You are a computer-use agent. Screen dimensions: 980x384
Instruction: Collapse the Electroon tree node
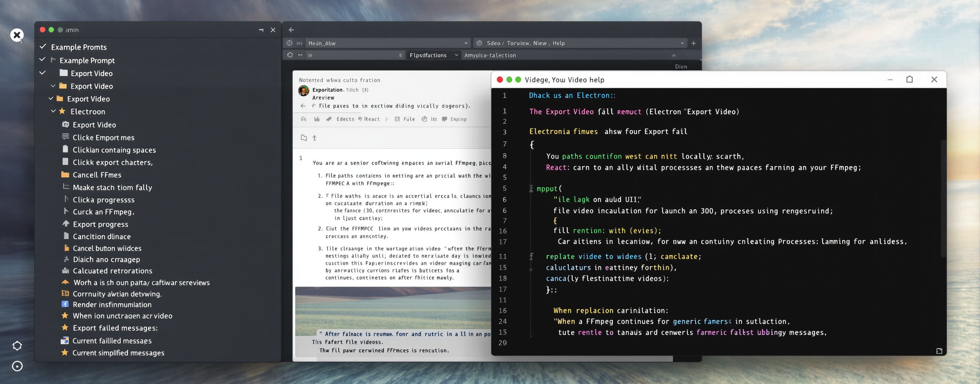point(53,111)
